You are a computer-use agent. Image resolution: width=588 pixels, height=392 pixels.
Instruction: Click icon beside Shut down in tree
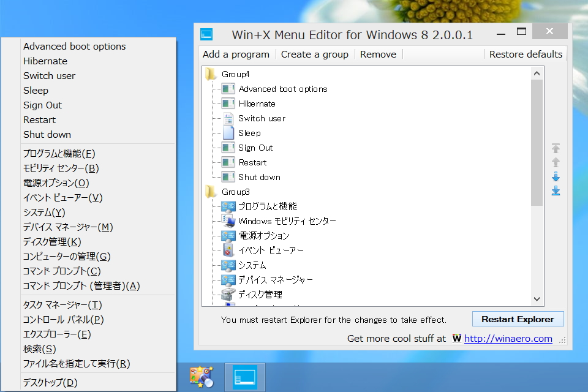[x=228, y=176]
